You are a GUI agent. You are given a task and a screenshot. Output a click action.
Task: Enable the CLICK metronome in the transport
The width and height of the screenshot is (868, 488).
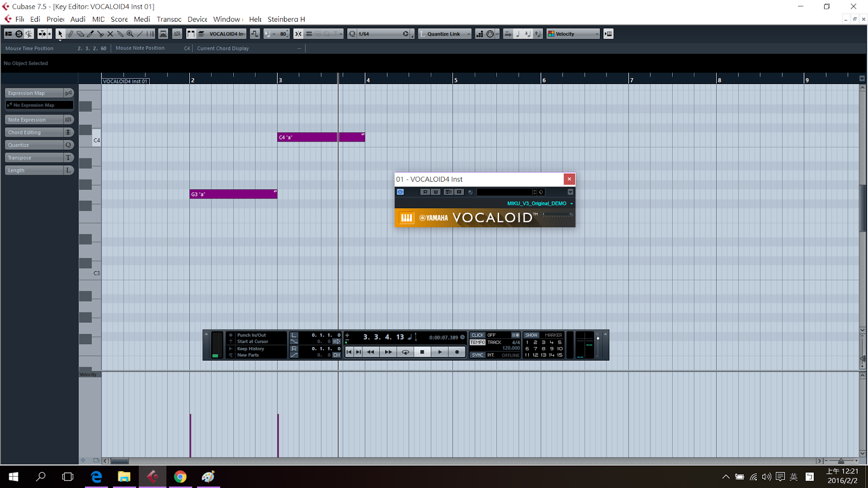(x=477, y=335)
